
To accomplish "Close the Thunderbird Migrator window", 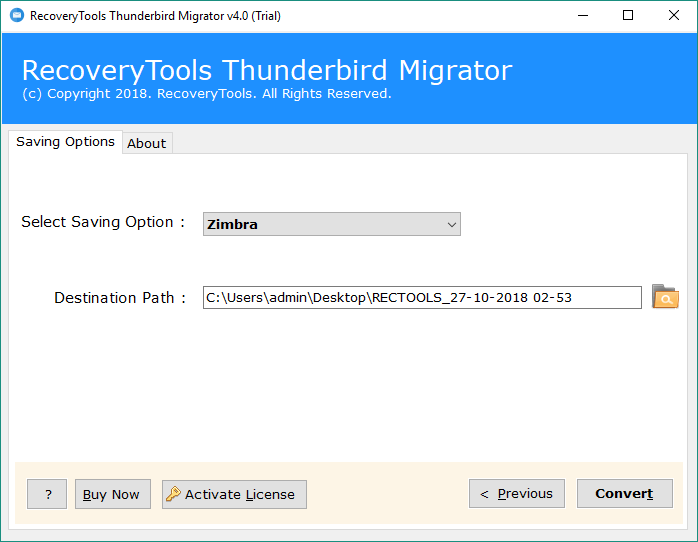I will (x=674, y=16).
